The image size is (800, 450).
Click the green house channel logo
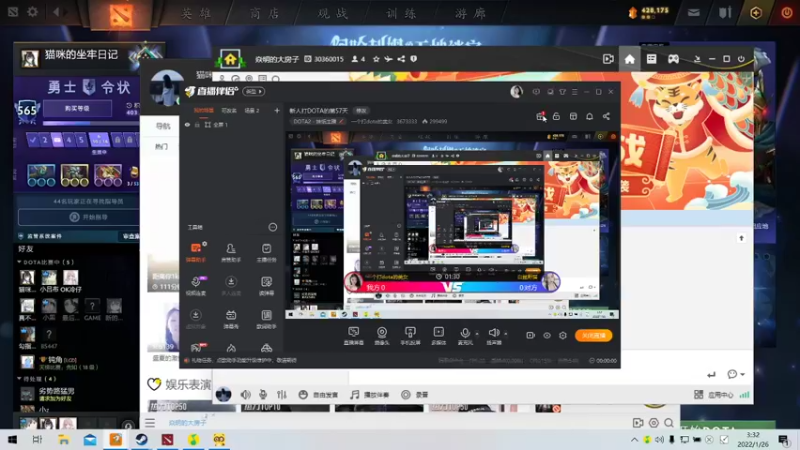(230, 59)
